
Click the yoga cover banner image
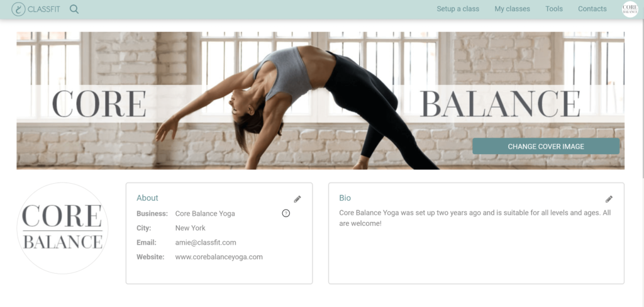[320, 101]
